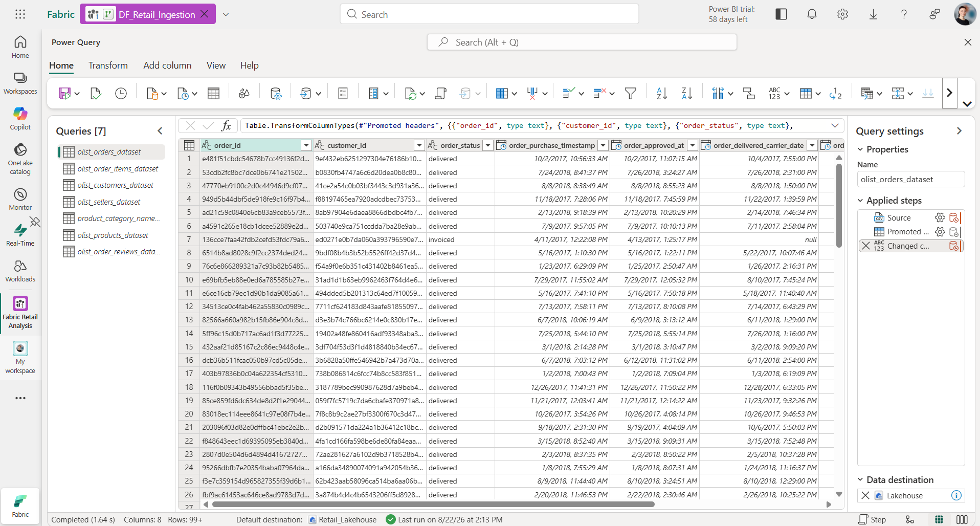
Task: Click the Power Query search box
Action: point(582,42)
